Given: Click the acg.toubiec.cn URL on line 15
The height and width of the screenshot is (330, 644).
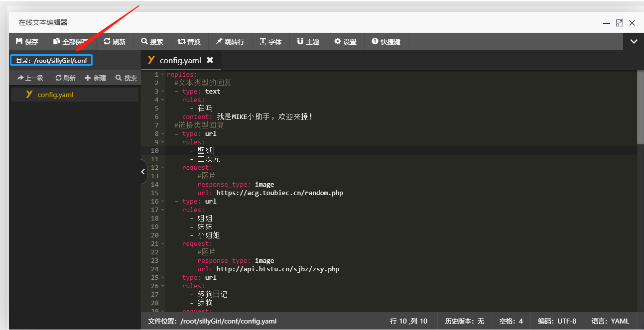Looking at the screenshot, I should pyautogui.click(x=279, y=193).
